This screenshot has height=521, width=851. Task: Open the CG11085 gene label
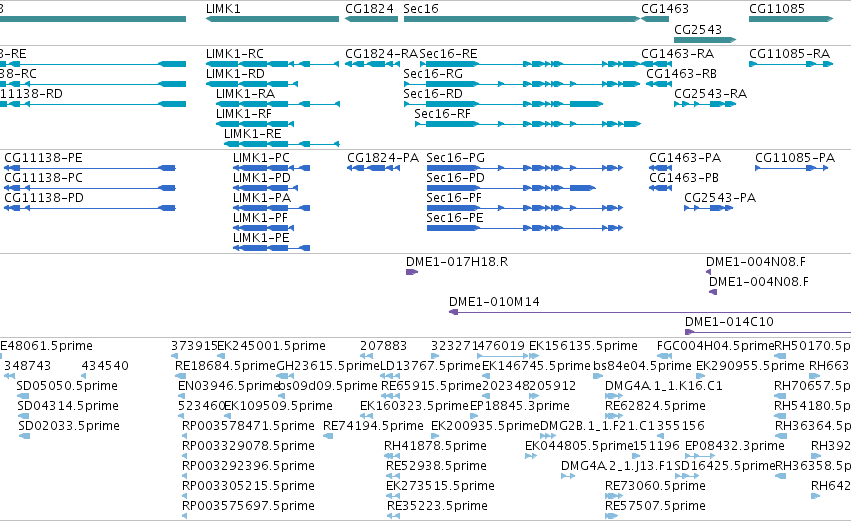pyautogui.click(x=777, y=9)
